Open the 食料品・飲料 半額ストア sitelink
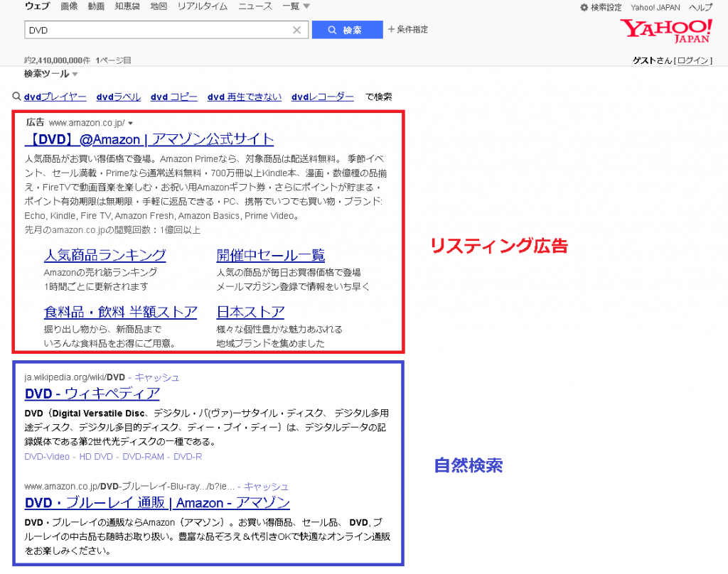The image size is (728, 574). pos(121,312)
